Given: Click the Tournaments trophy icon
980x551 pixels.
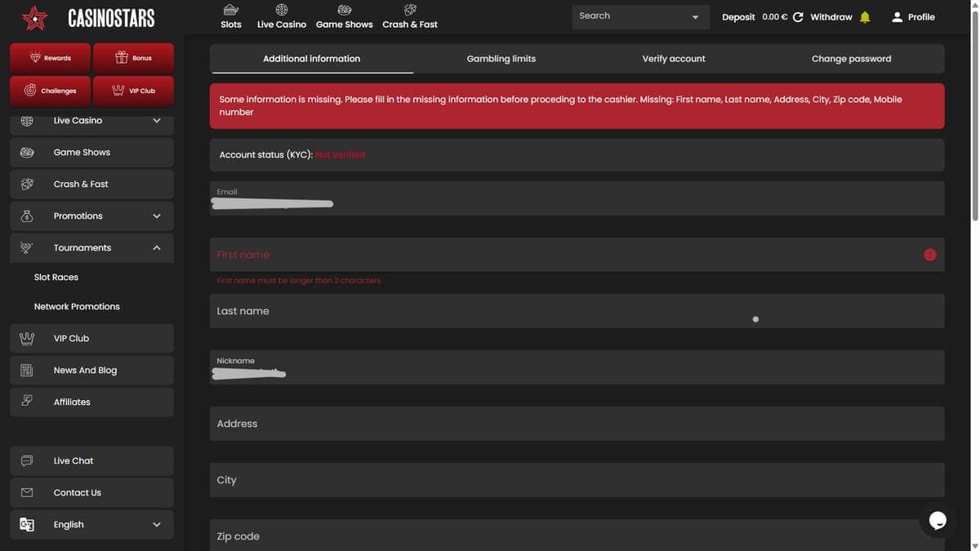Looking at the screenshot, I should coord(27,247).
